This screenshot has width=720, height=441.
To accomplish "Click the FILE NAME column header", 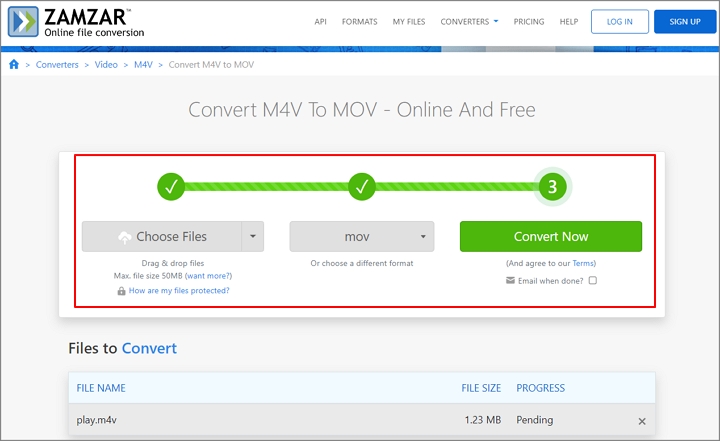I will 101,388.
